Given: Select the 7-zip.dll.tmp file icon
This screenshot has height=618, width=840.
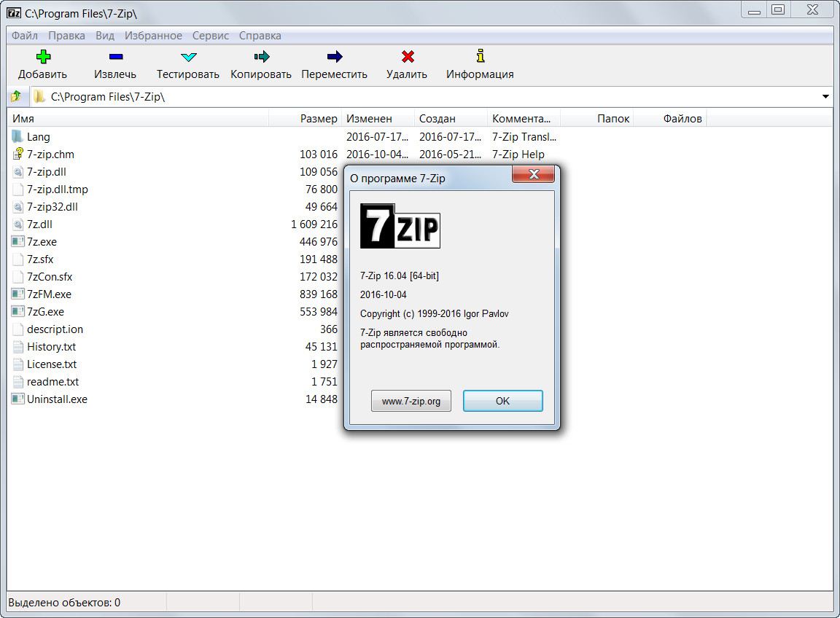Looking at the screenshot, I should coord(17,189).
